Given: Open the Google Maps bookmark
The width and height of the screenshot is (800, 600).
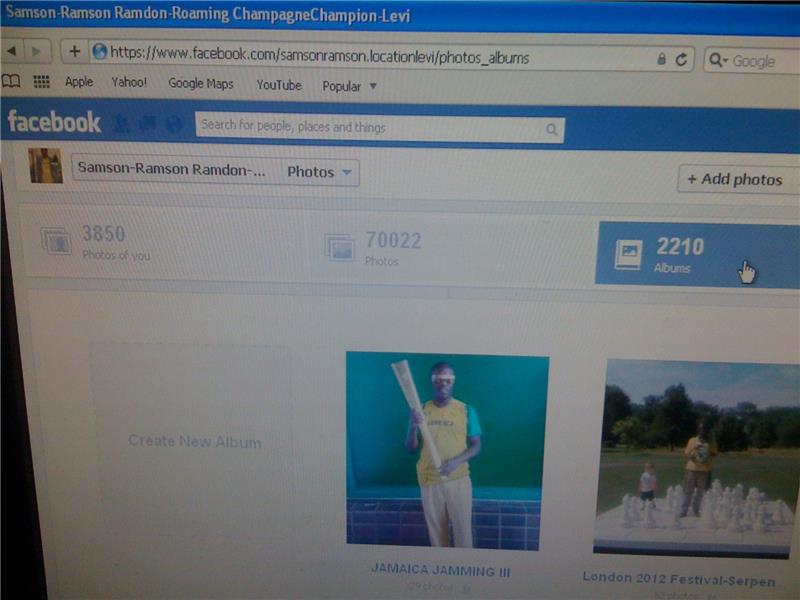Looking at the screenshot, I should (201, 84).
